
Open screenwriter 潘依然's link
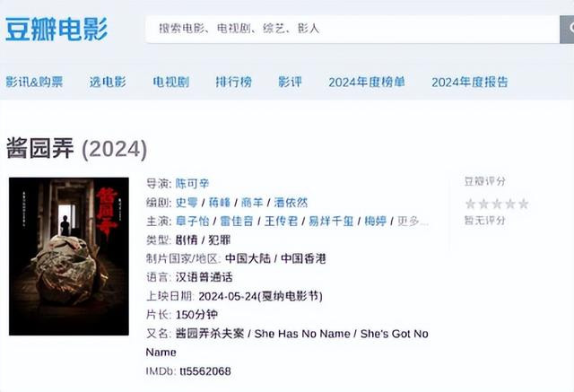[x=291, y=203]
